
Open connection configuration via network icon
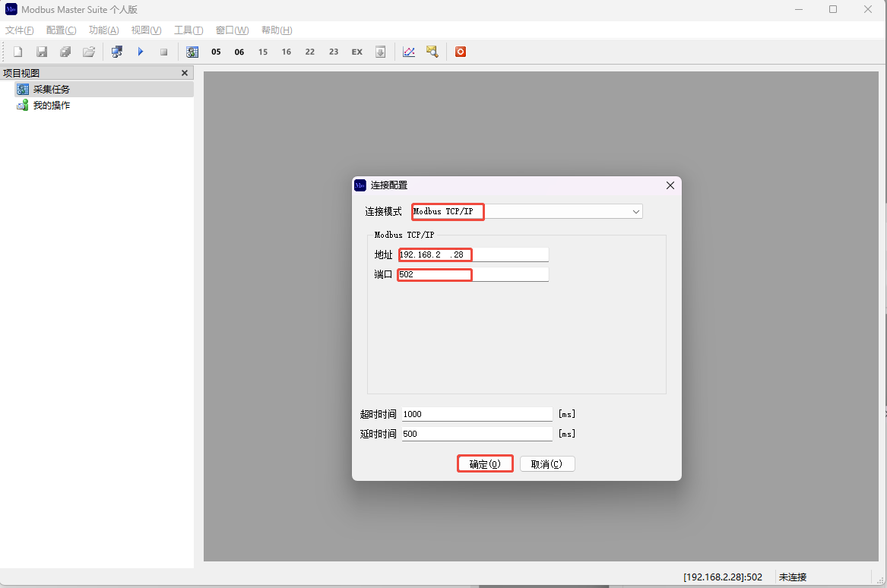(x=116, y=52)
